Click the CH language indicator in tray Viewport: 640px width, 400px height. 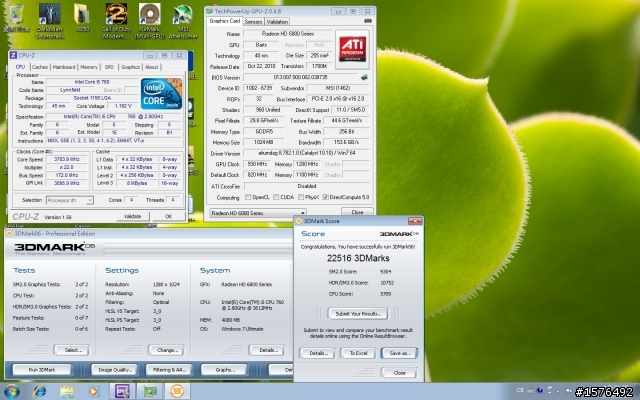click(x=520, y=390)
